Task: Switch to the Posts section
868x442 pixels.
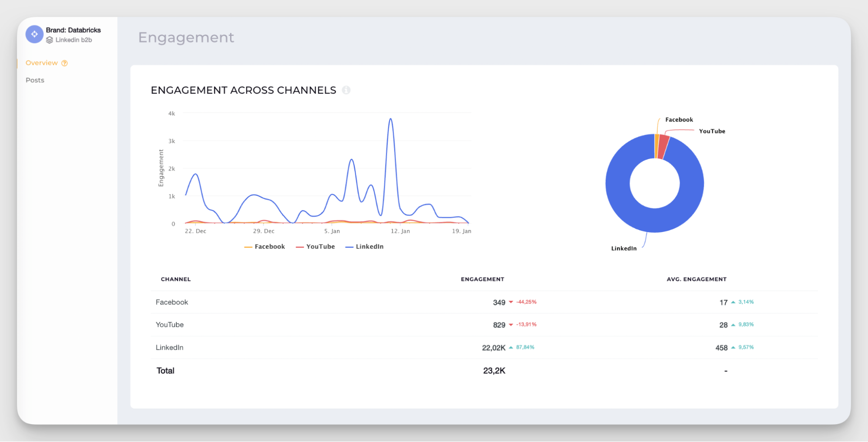Action: 35,80
